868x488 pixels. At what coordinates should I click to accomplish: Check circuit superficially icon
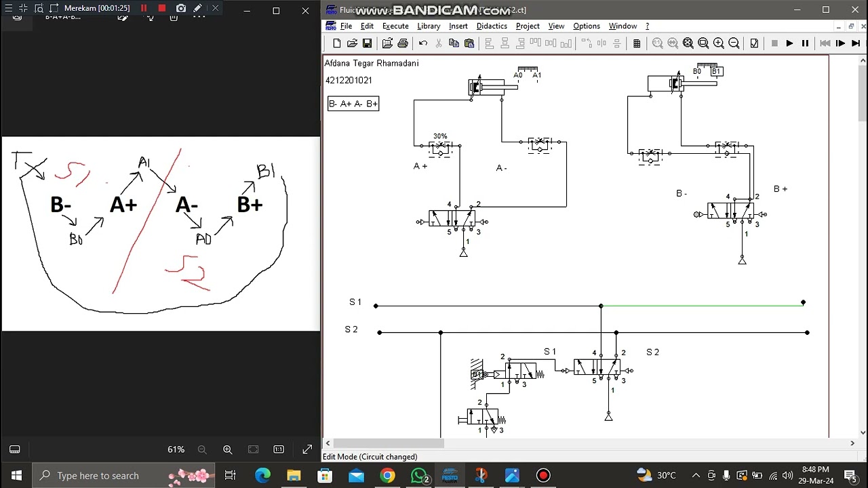click(754, 43)
